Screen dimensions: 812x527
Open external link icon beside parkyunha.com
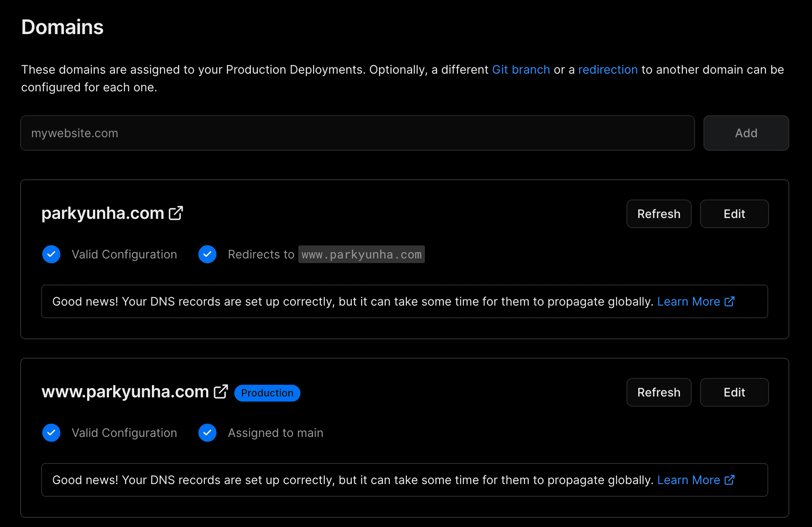(x=176, y=213)
